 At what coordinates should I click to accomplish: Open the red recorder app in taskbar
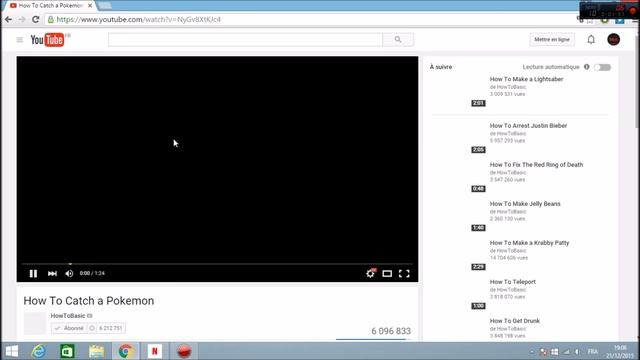(x=184, y=351)
